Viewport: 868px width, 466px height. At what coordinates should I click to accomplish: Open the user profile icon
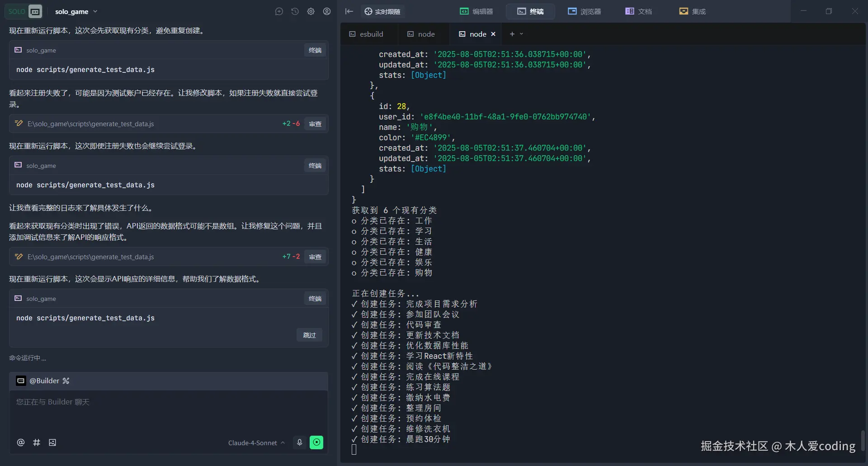[x=327, y=11]
